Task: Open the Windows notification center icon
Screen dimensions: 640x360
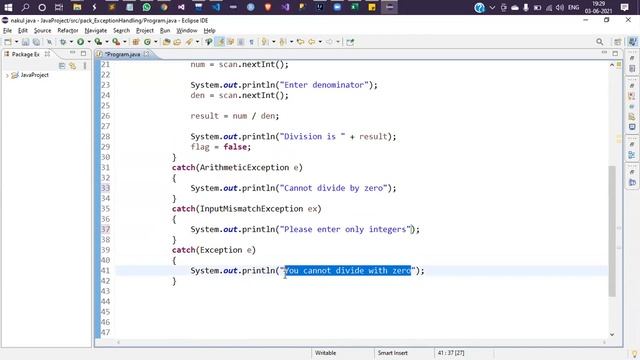Action: (x=624, y=7)
